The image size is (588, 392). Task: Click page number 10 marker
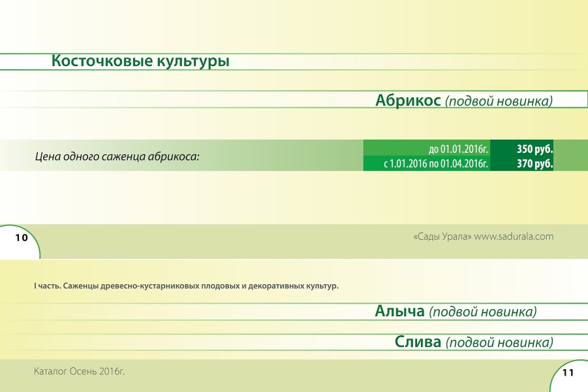click(x=22, y=237)
